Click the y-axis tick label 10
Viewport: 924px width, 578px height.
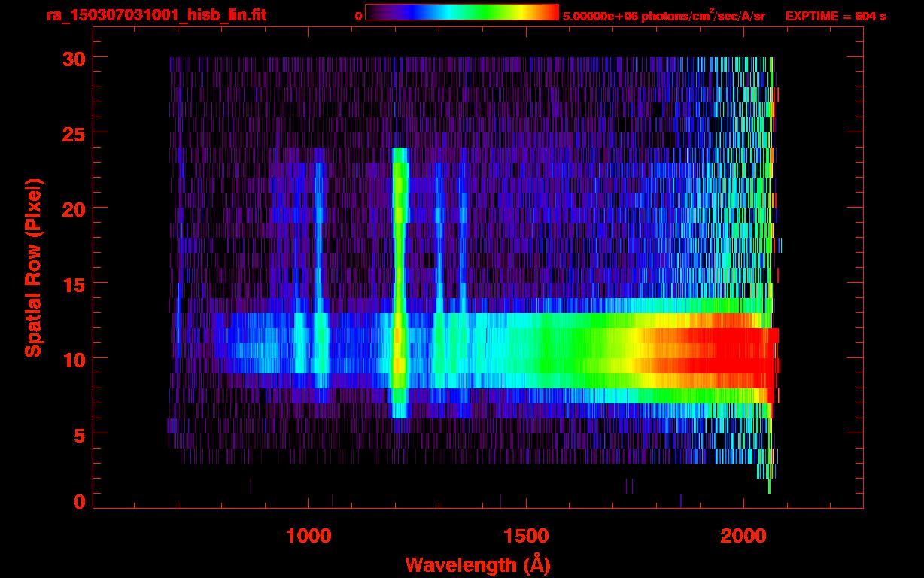72,359
